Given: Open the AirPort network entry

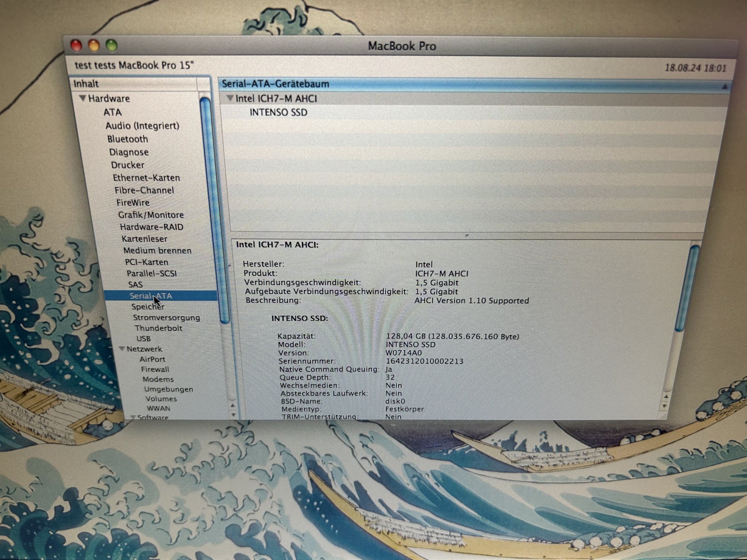Looking at the screenshot, I should click(x=152, y=359).
